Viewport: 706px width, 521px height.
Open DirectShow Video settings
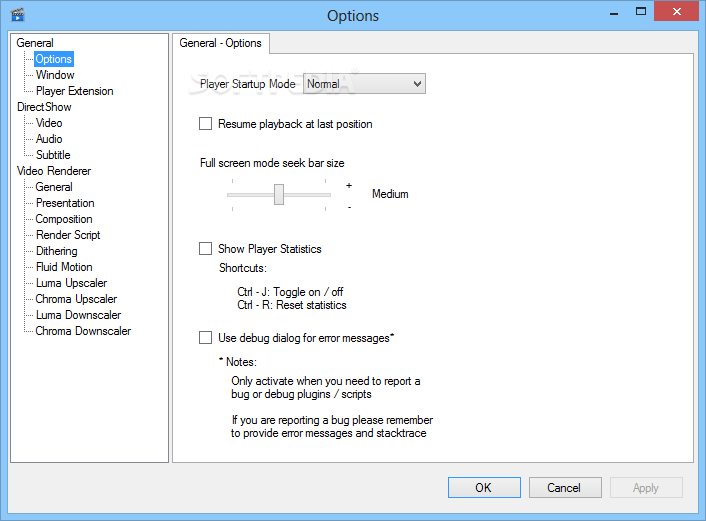pos(49,123)
